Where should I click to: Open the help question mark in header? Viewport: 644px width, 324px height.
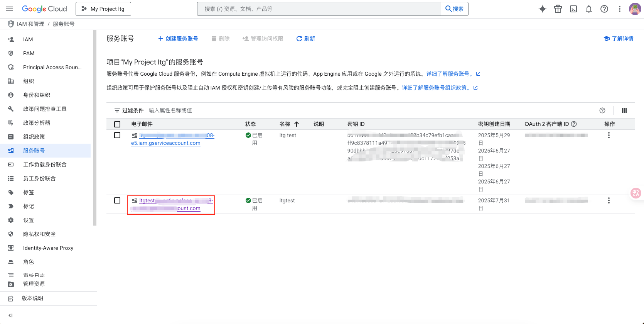(x=604, y=9)
